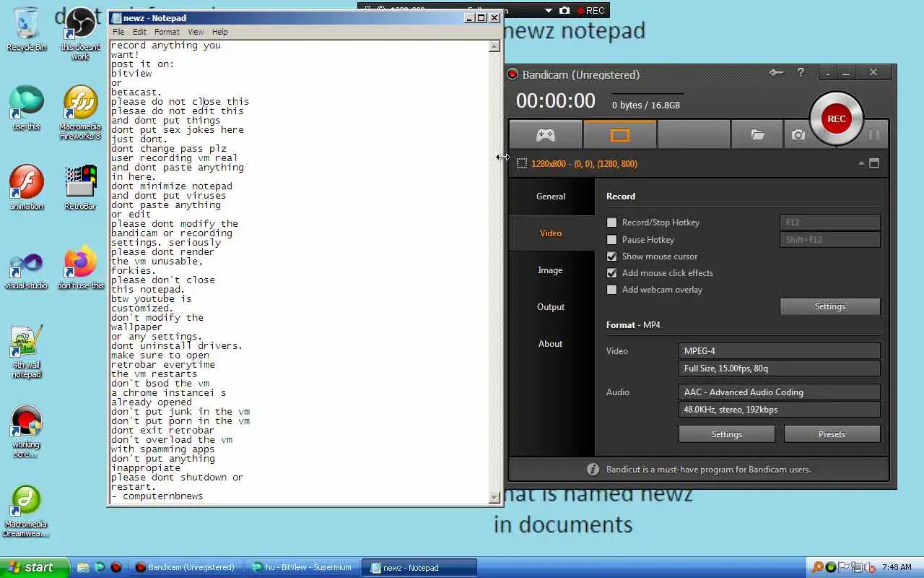This screenshot has width=924, height=578.
Task: Click camera icon on floating recording bar
Action: tap(565, 10)
